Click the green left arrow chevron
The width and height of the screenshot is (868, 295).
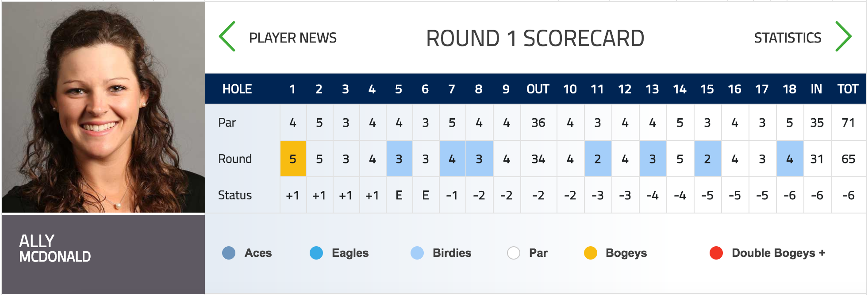[227, 36]
